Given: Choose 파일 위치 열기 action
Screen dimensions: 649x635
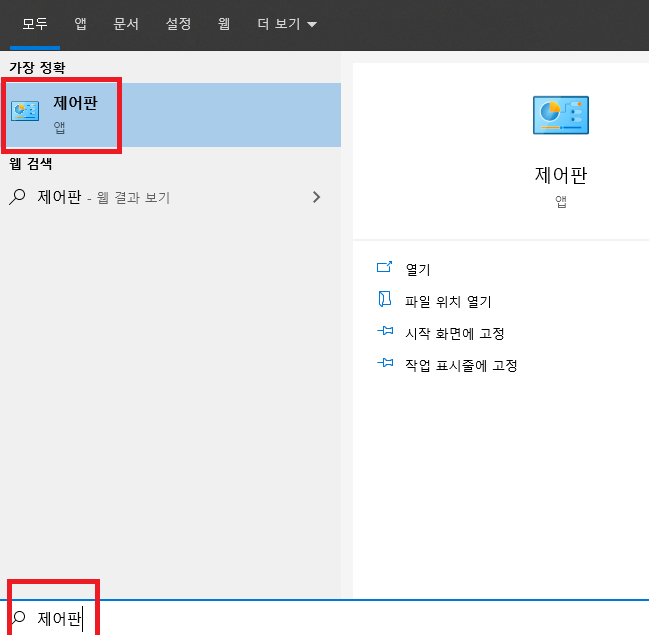Looking at the screenshot, I should tap(448, 301).
